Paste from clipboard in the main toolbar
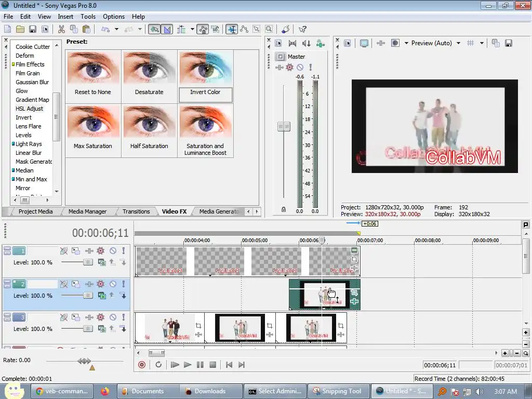532x399 pixels. coord(86,29)
